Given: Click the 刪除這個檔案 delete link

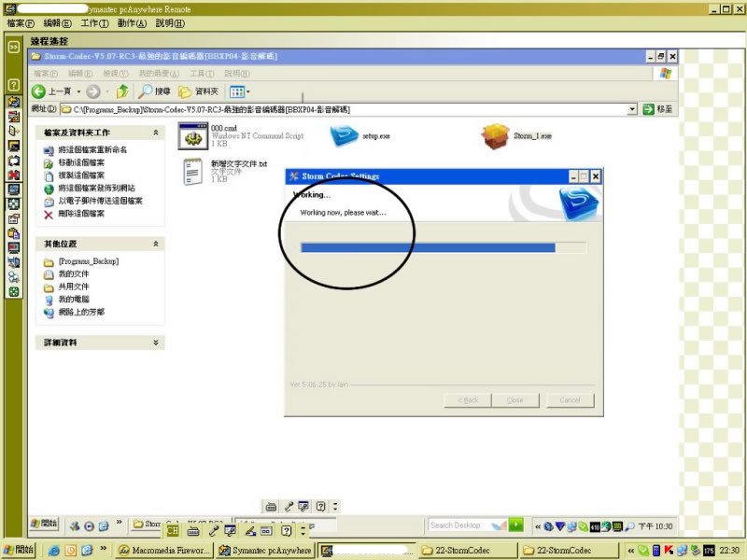Looking at the screenshot, I should [x=81, y=214].
